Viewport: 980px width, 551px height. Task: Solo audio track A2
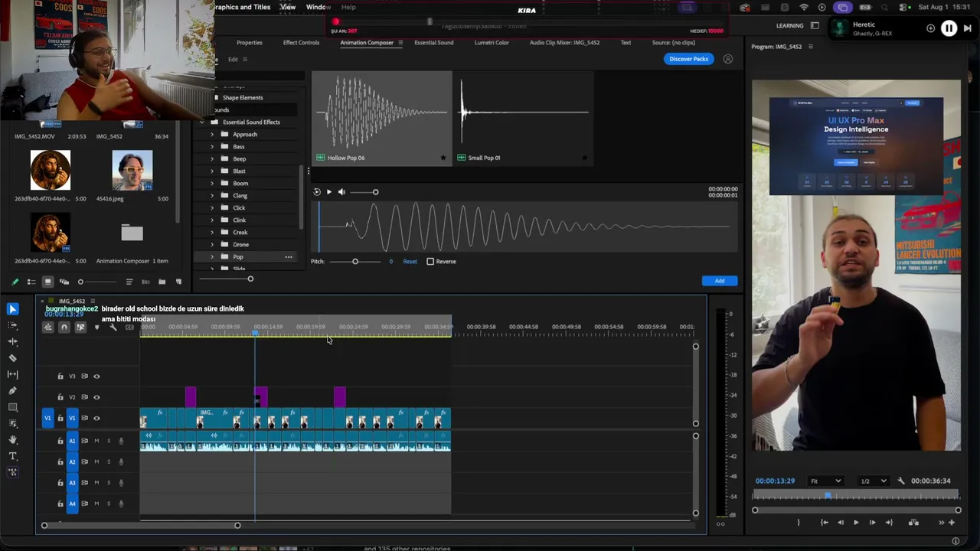[x=109, y=462]
